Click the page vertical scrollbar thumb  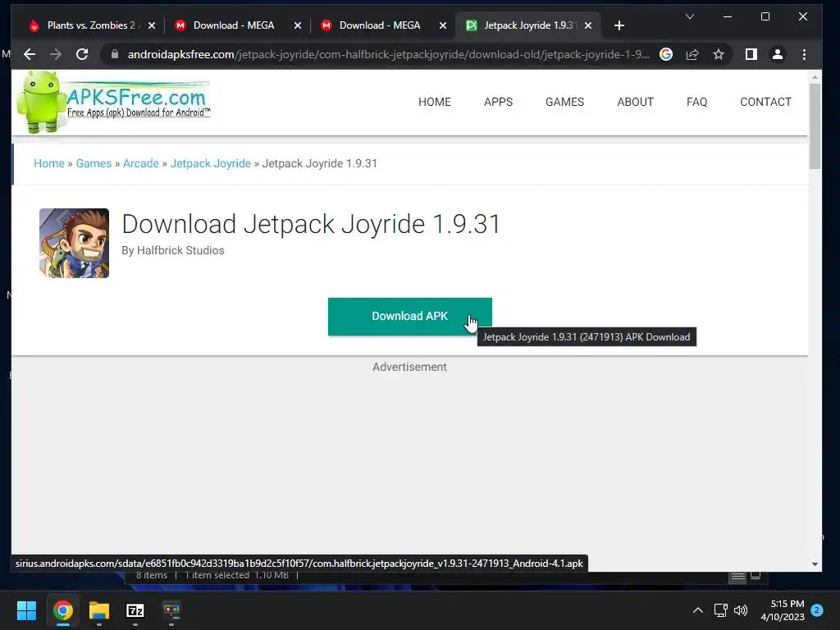[x=815, y=126]
